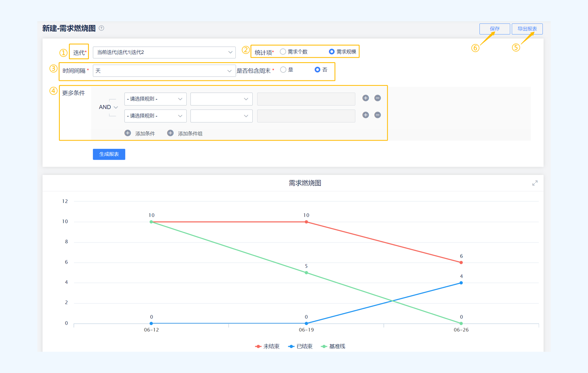
Task: Choose 否 for 是否包含周末
Action: (317, 70)
